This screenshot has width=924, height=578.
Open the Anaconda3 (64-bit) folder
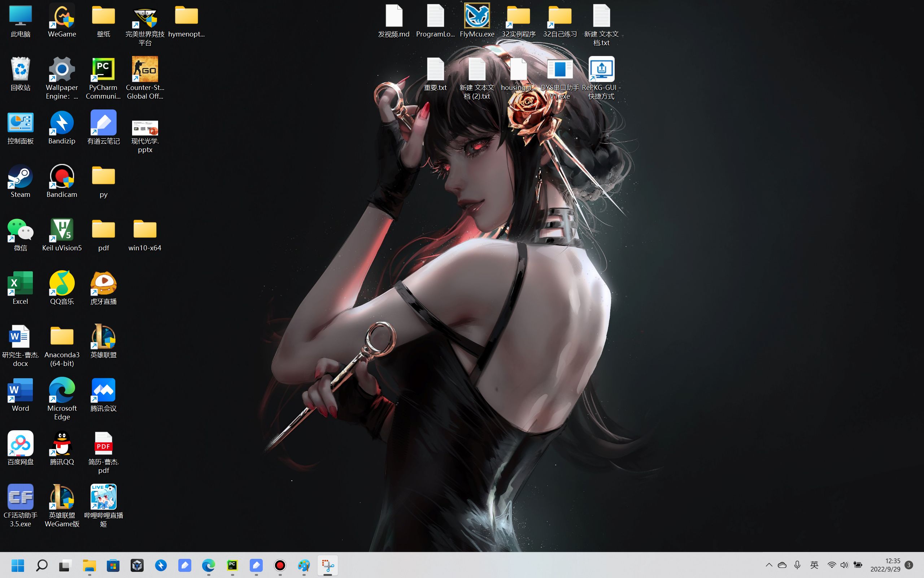click(x=62, y=346)
